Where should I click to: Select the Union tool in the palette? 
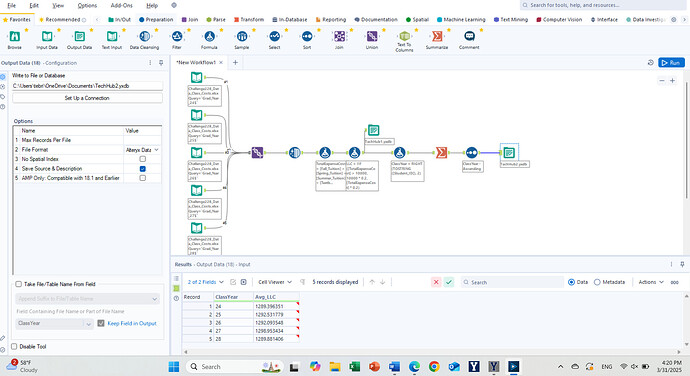point(372,40)
